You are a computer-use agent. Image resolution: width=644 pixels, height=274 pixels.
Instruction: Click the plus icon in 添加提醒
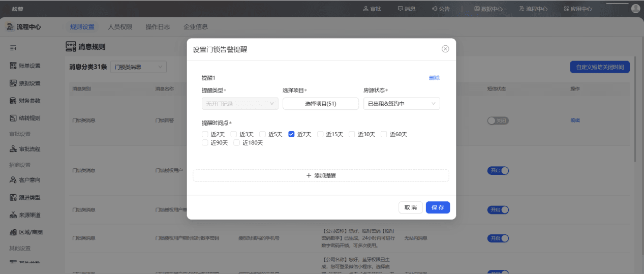(309, 175)
